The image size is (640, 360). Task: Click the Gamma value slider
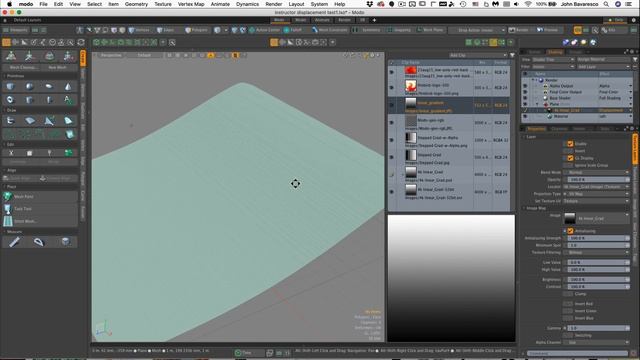point(598,328)
